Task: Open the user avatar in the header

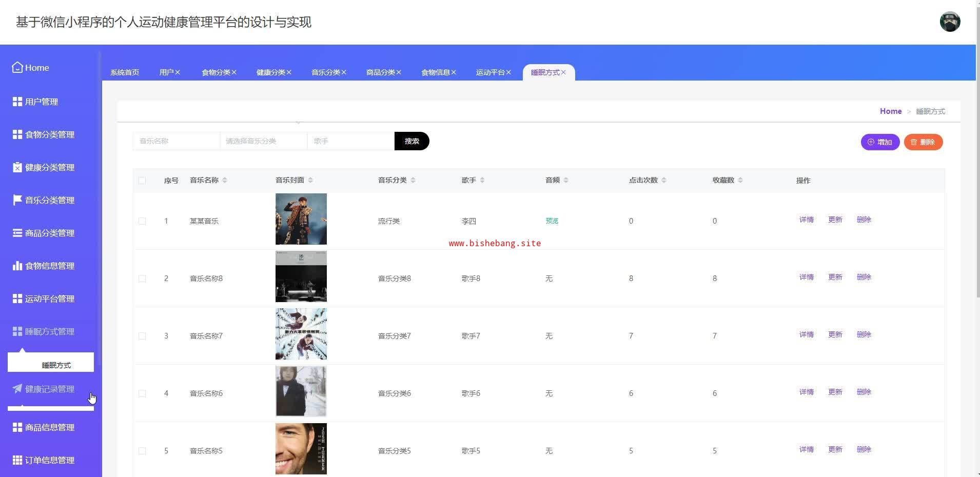Action: 950,22
